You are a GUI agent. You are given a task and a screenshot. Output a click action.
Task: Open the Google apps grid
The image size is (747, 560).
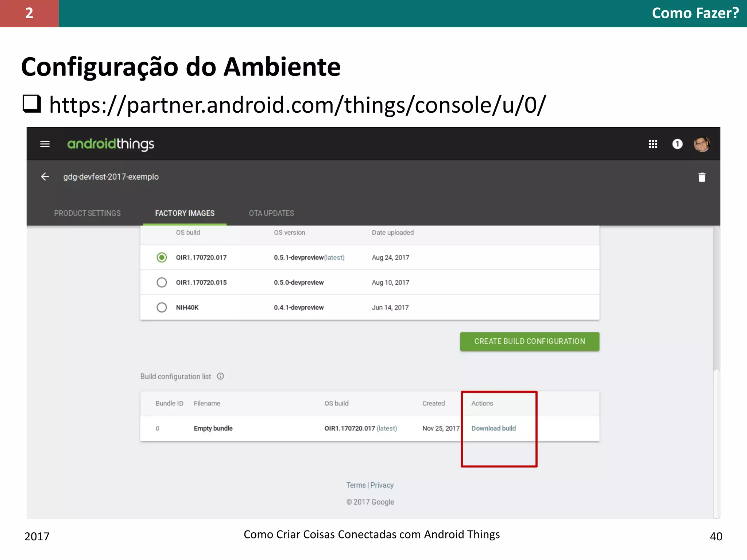pyautogui.click(x=653, y=144)
